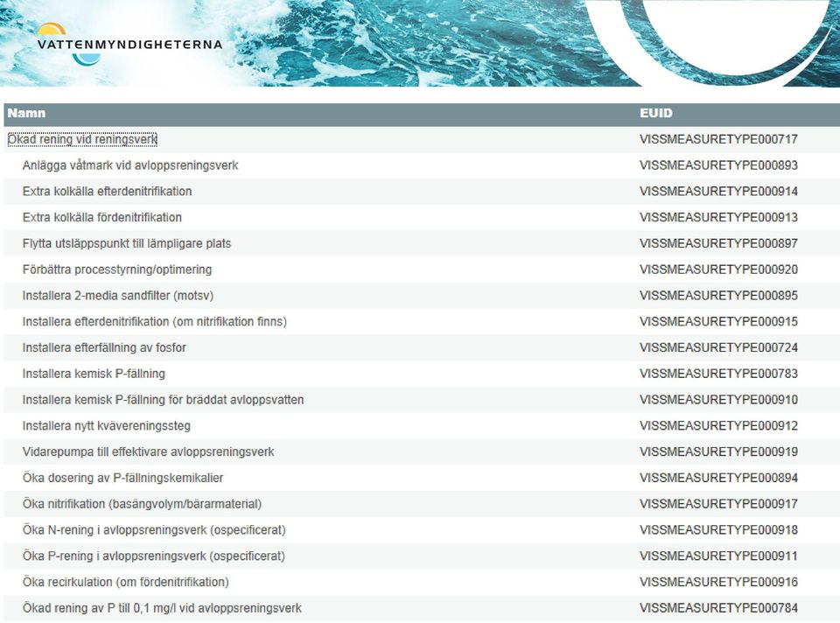The image size is (840, 623).
Task: Click EUID VISSMEASURETYPE000784
Action: (718, 608)
